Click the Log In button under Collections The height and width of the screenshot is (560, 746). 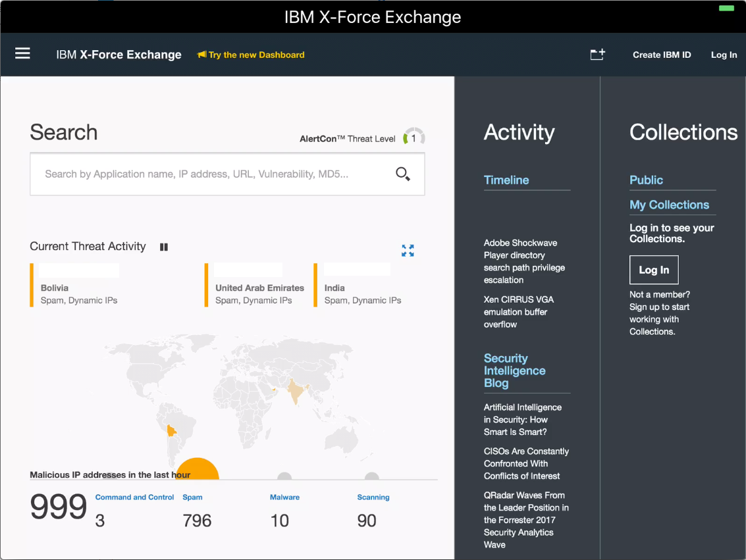(654, 270)
